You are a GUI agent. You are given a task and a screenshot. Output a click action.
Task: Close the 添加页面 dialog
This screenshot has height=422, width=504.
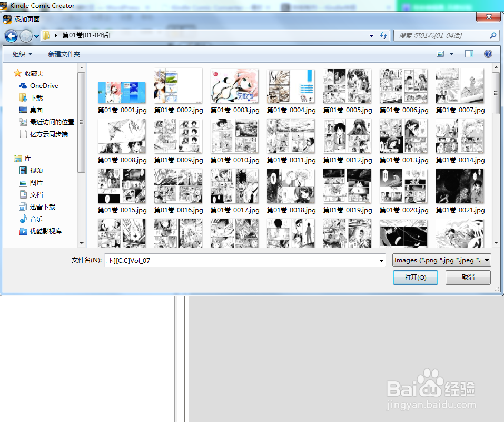(x=488, y=17)
